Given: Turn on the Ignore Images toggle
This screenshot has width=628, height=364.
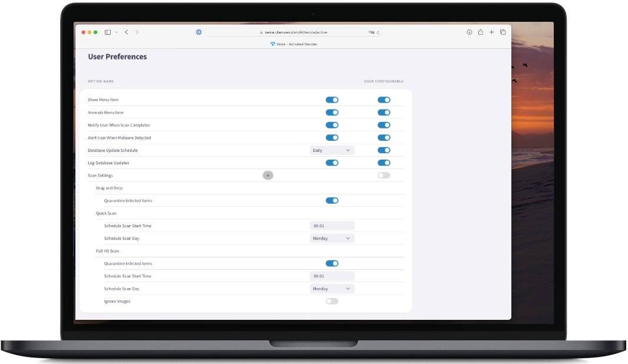Looking at the screenshot, I should (x=332, y=302).
